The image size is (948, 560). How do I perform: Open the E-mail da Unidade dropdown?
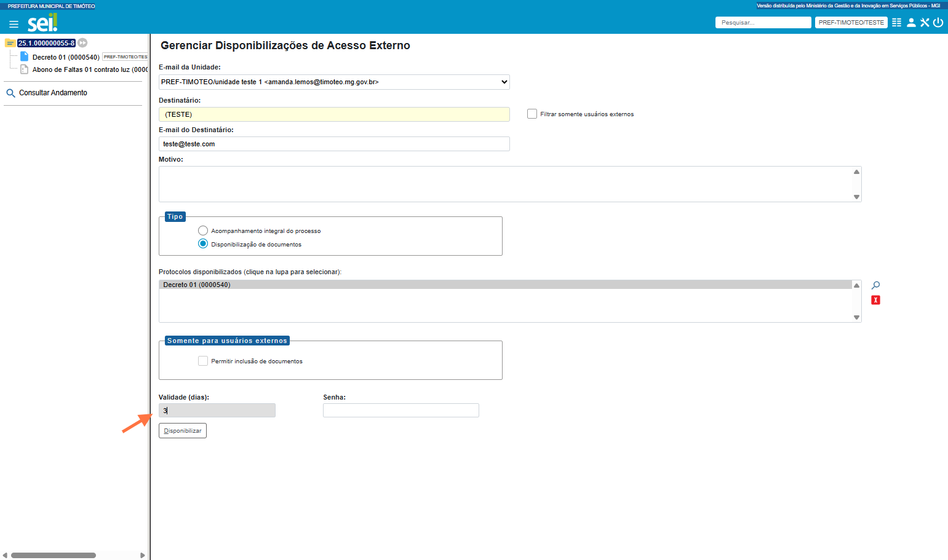(x=334, y=82)
